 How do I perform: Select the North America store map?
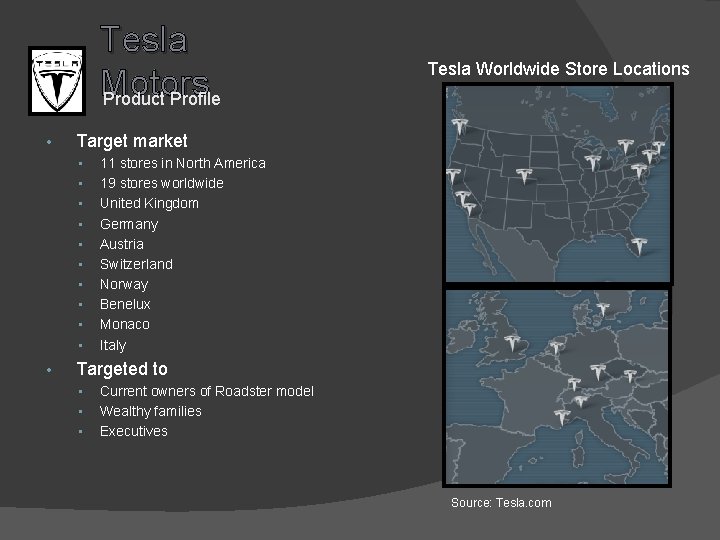coord(558,184)
